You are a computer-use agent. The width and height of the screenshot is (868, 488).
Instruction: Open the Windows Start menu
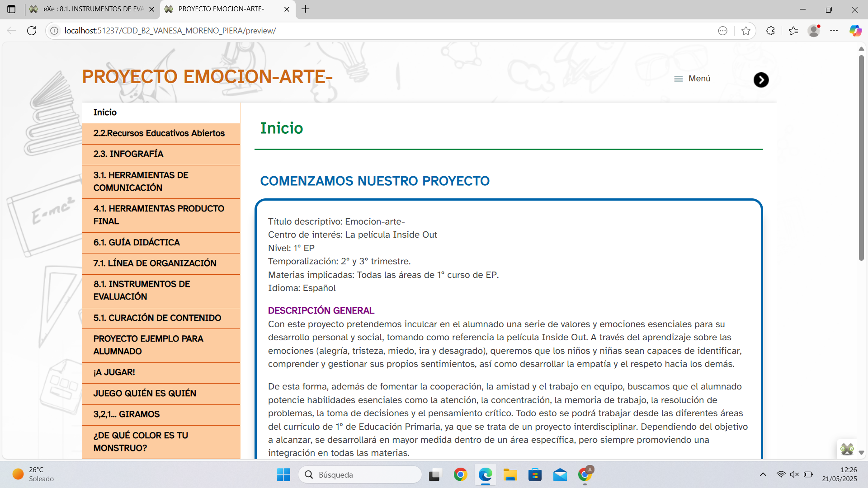pos(283,475)
